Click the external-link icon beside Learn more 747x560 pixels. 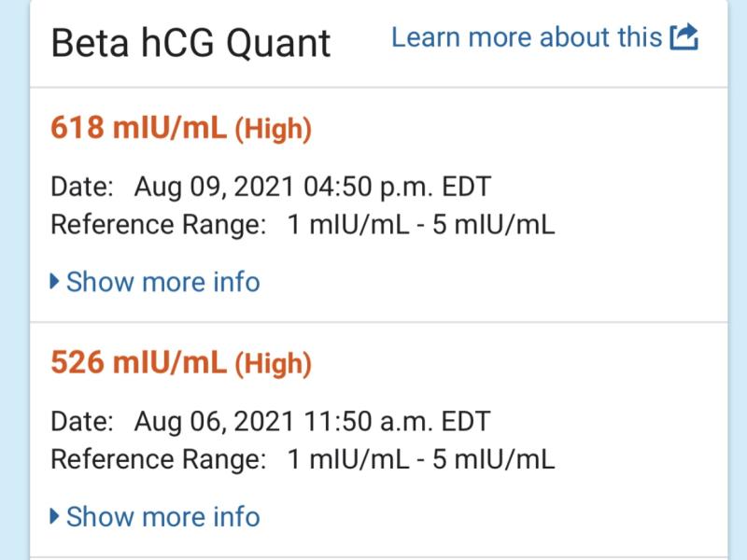684,37
